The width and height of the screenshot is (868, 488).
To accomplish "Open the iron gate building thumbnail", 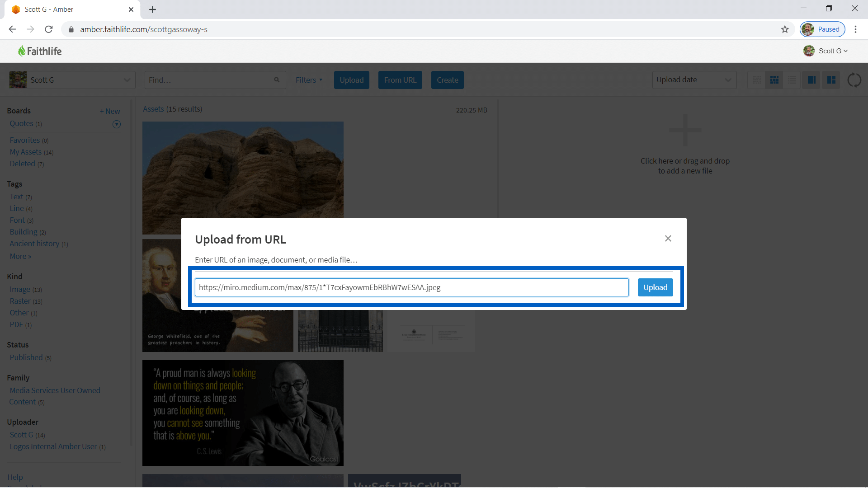I will click(340, 331).
